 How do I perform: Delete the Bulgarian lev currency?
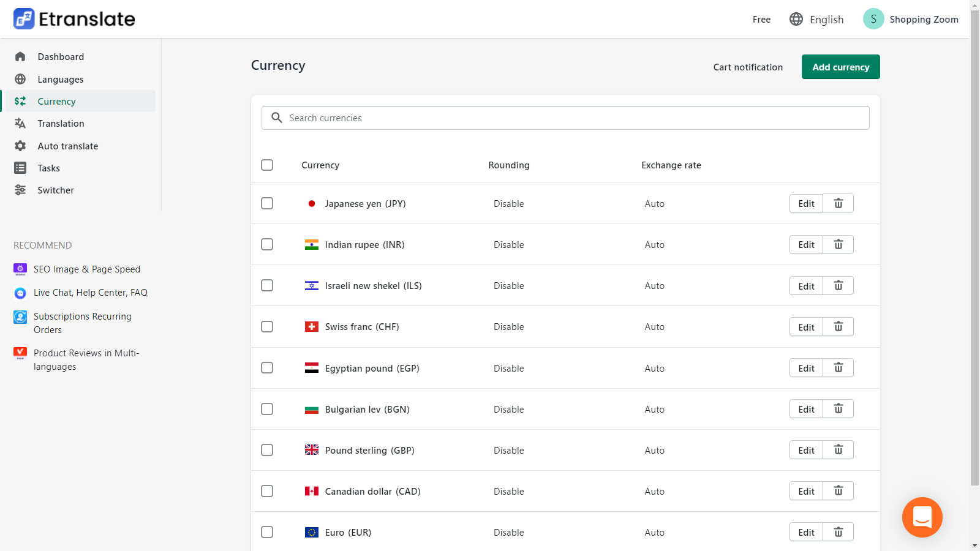tap(839, 408)
